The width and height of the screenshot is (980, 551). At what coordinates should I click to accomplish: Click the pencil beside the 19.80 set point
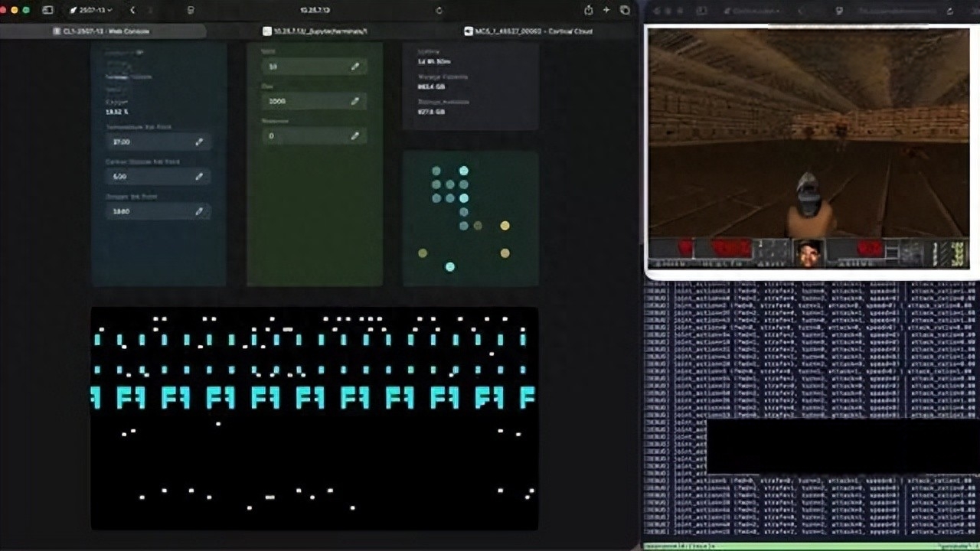click(199, 210)
